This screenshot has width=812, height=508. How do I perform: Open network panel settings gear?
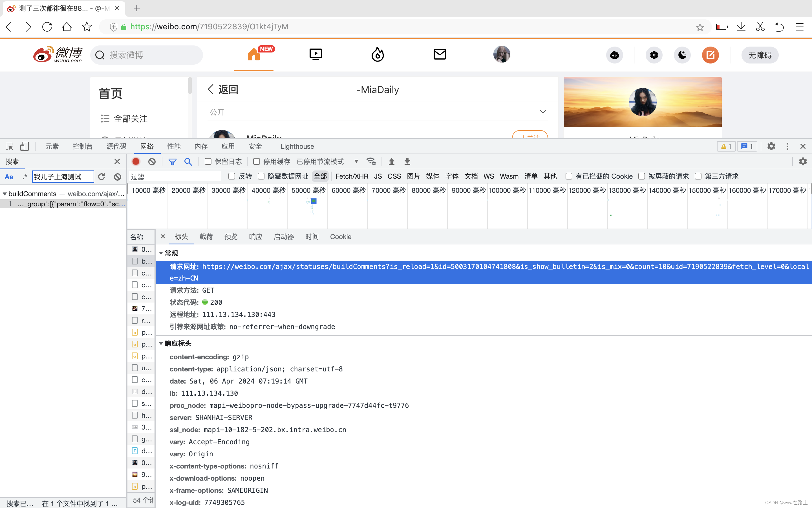click(803, 162)
